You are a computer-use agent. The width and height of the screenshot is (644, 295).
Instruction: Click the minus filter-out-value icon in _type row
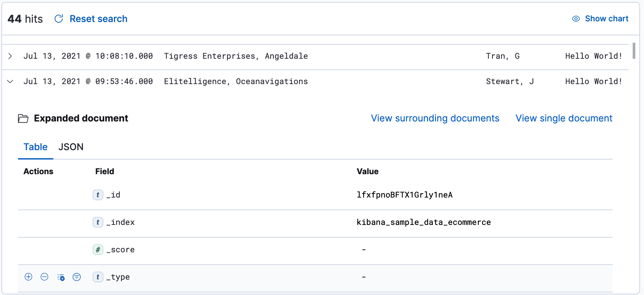44,277
